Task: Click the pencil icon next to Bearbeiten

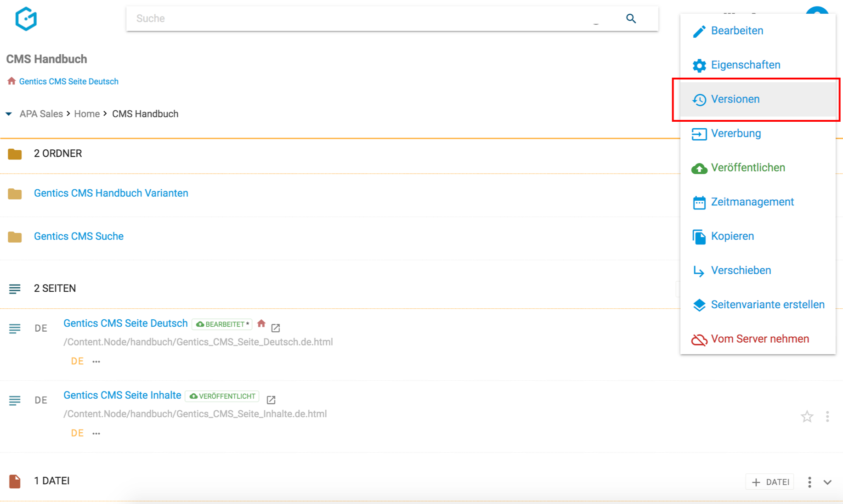Action: (x=699, y=31)
